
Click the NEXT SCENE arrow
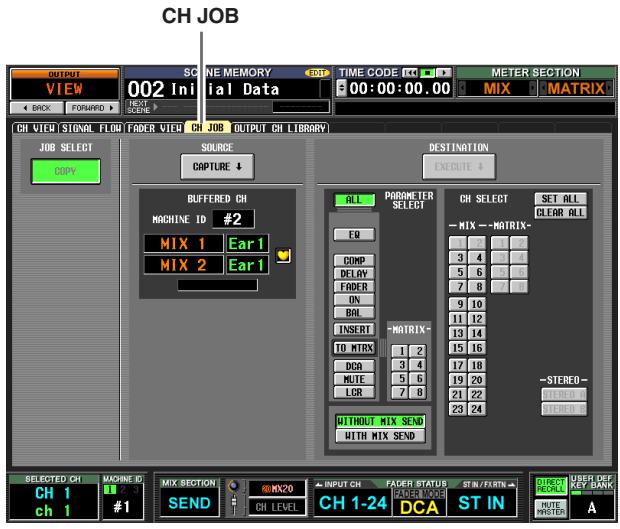pos(155,107)
